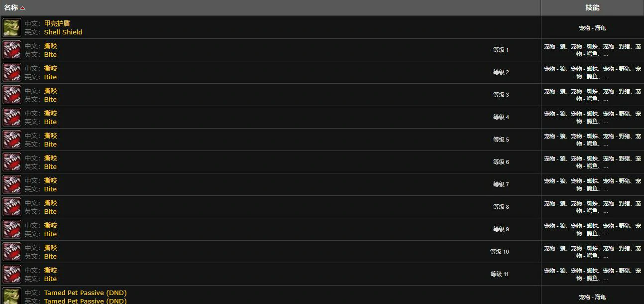Click the sort arrow next to 名称

[23, 8]
